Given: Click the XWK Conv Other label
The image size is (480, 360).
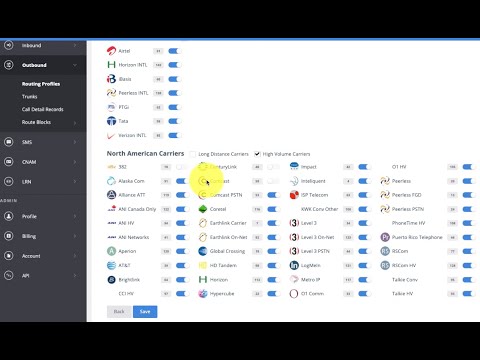Looking at the screenshot, I should click(319, 209).
